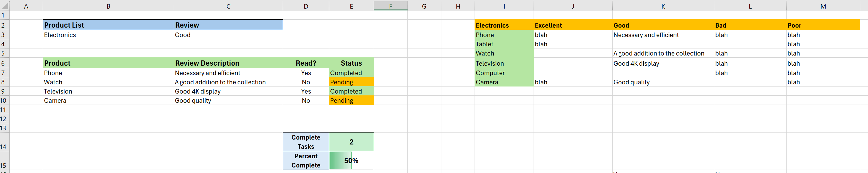This screenshot has width=868, height=173.
Task: Click the Read? header cell
Action: [306, 63]
